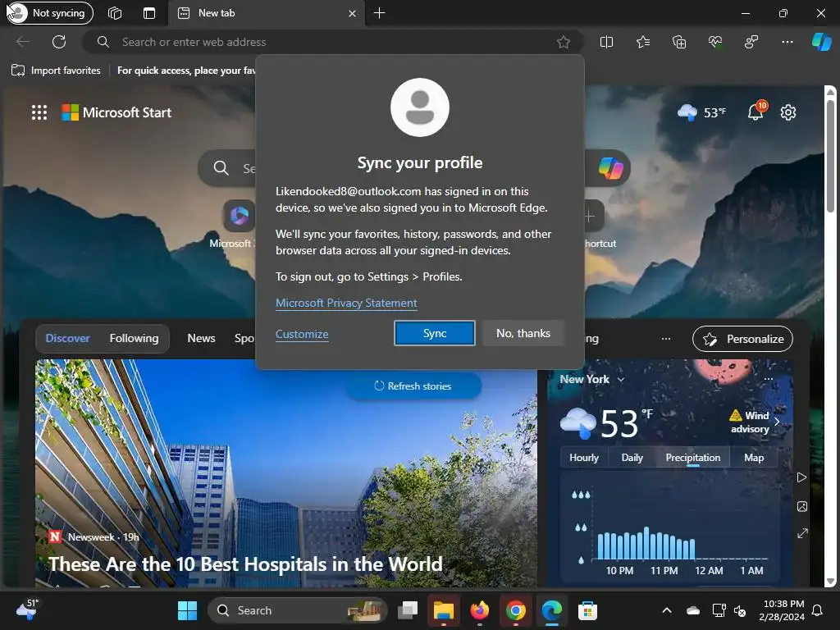Select the New tab tab
Image resolution: width=840 pixels, height=630 pixels.
(x=267, y=13)
